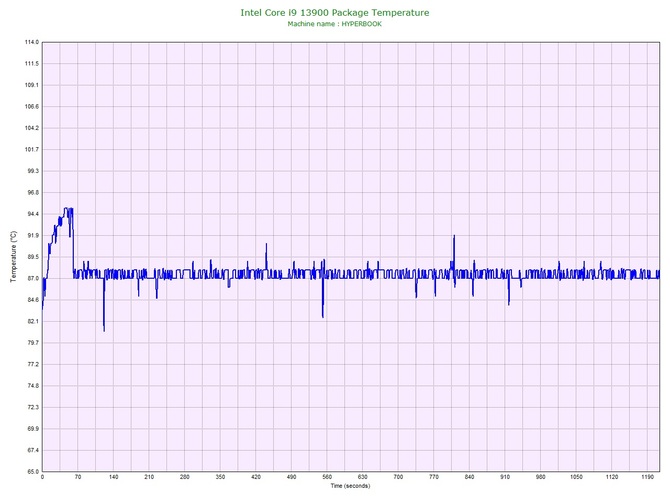Image resolution: width=670 pixels, height=503 pixels.
Task: Click the 114.0 temperature axis value
Action: (x=32, y=42)
